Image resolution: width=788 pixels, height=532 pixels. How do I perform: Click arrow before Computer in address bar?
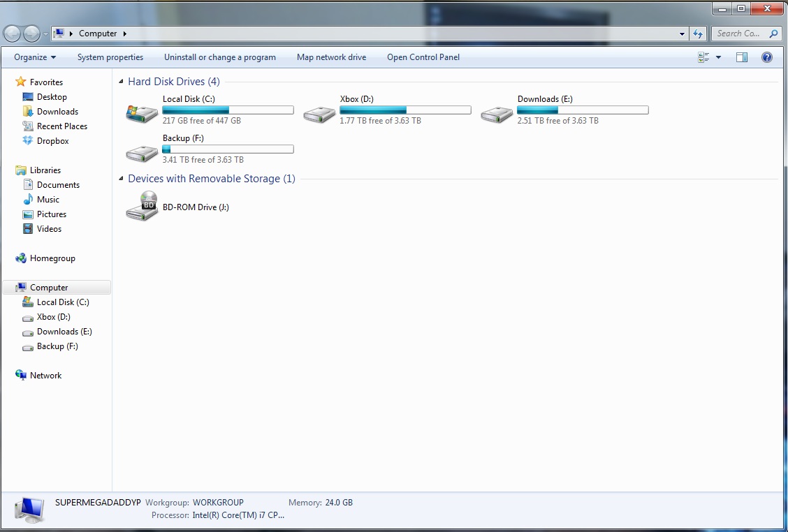[71, 34]
